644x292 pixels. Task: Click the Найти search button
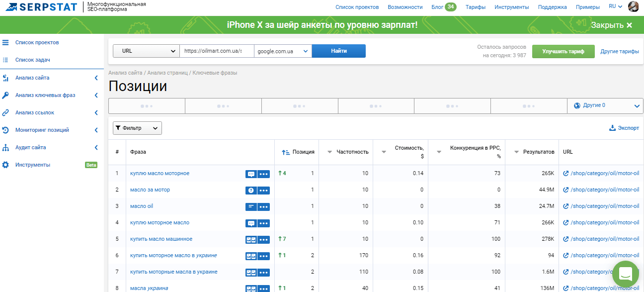click(x=338, y=51)
